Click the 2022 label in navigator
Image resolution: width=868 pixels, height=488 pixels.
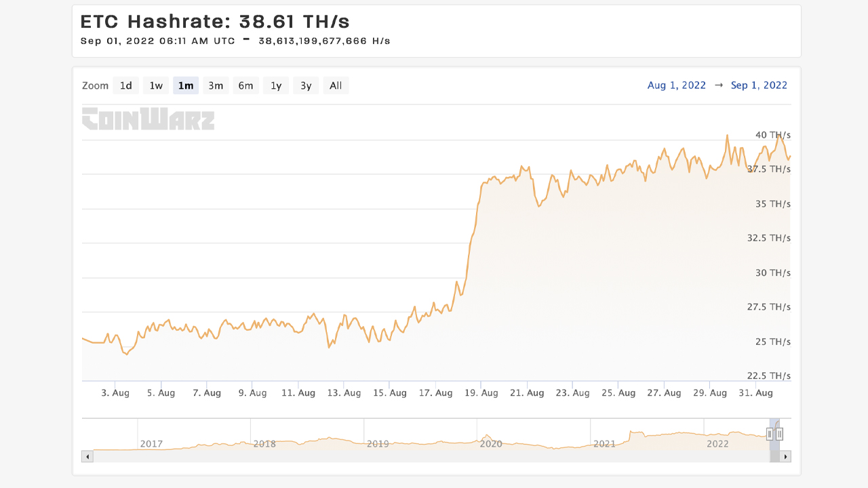[717, 444]
